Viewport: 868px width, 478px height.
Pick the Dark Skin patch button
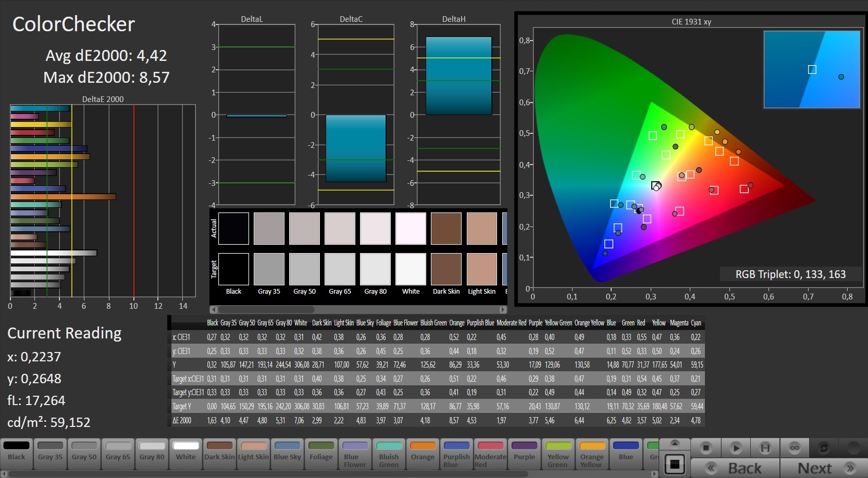(x=219, y=451)
